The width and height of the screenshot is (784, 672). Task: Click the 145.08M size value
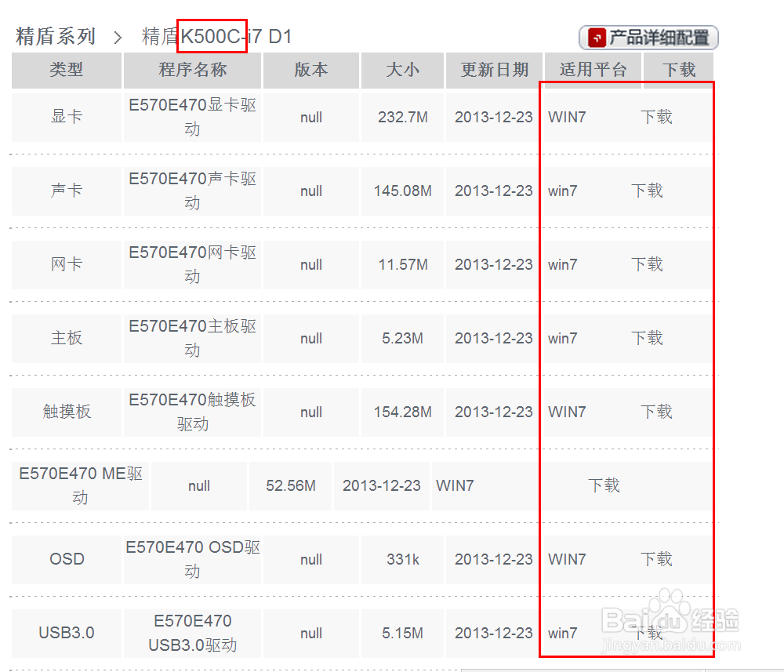point(402,191)
